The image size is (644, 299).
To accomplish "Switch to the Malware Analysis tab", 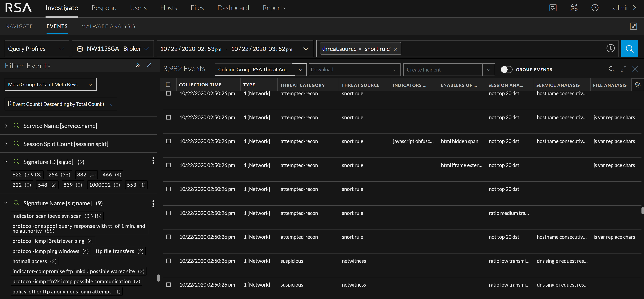I will pyautogui.click(x=108, y=26).
